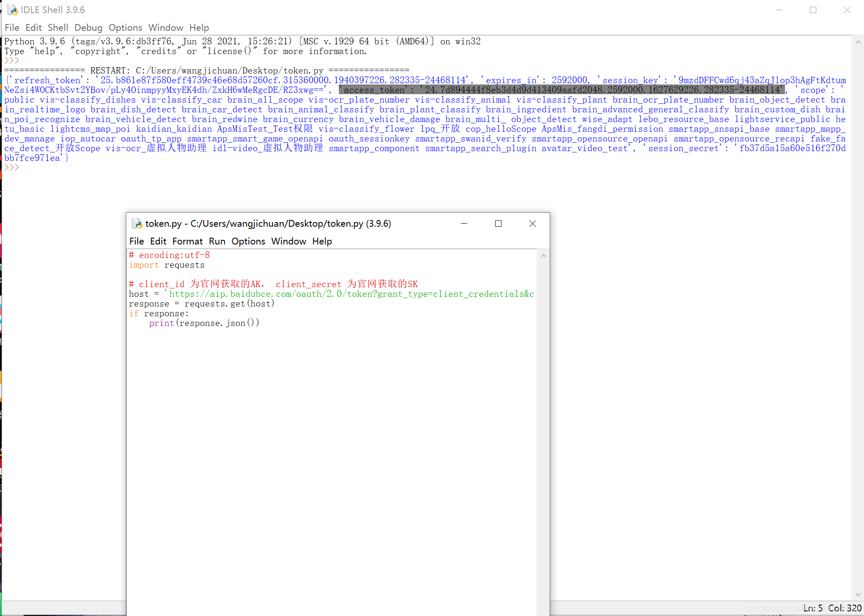Viewport: 864px width, 616px height.
Task: Close the IDLE Shell window
Action: point(847,10)
